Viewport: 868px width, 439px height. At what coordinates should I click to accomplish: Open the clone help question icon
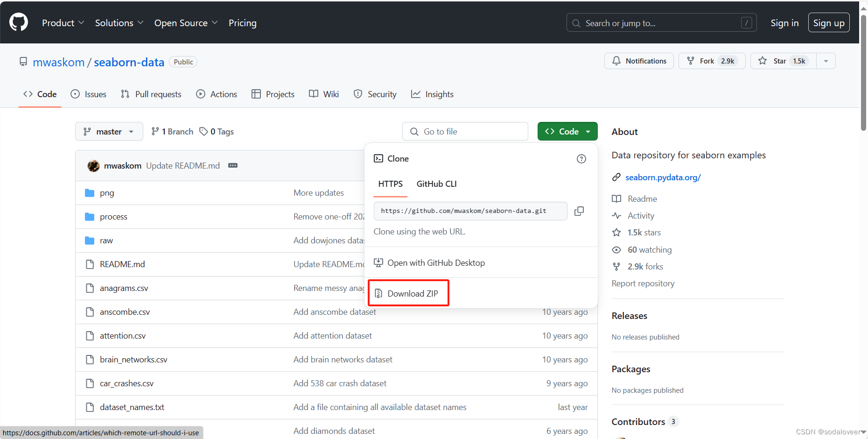pyautogui.click(x=581, y=159)
